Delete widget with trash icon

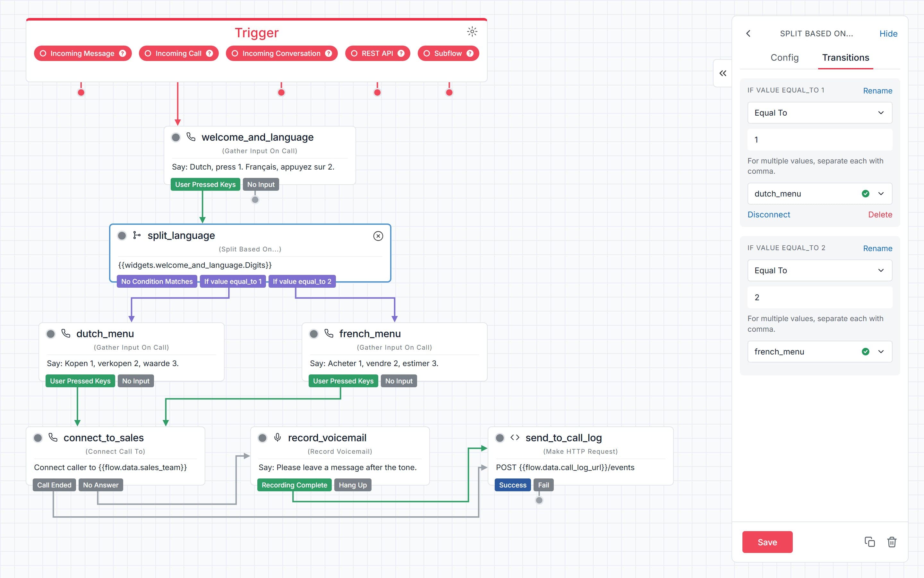(x=892, y=542)
